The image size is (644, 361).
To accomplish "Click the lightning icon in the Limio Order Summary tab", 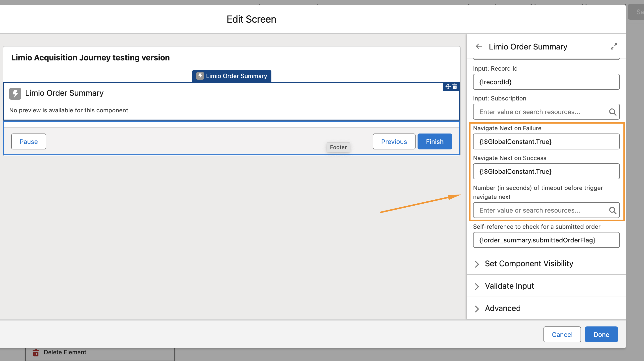I will point(200,76).
